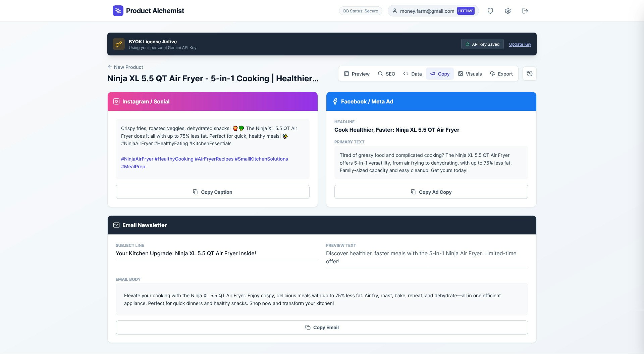The width and height of the screenshot is (644, 354).
Task: Click the 'Product Alchemist' brand name
Action: point(155,11)
